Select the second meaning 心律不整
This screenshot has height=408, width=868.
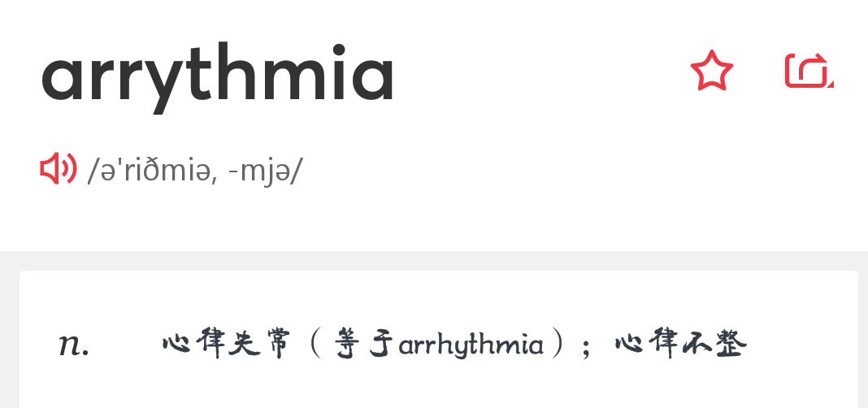tap(681, 345)
